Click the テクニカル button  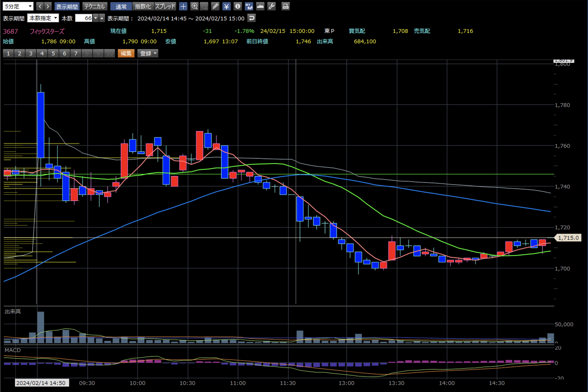95,6
